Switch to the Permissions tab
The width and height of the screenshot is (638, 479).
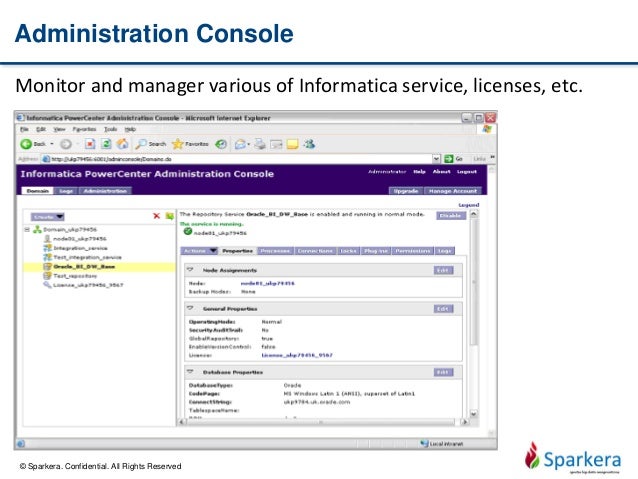[x=413, y=251]
